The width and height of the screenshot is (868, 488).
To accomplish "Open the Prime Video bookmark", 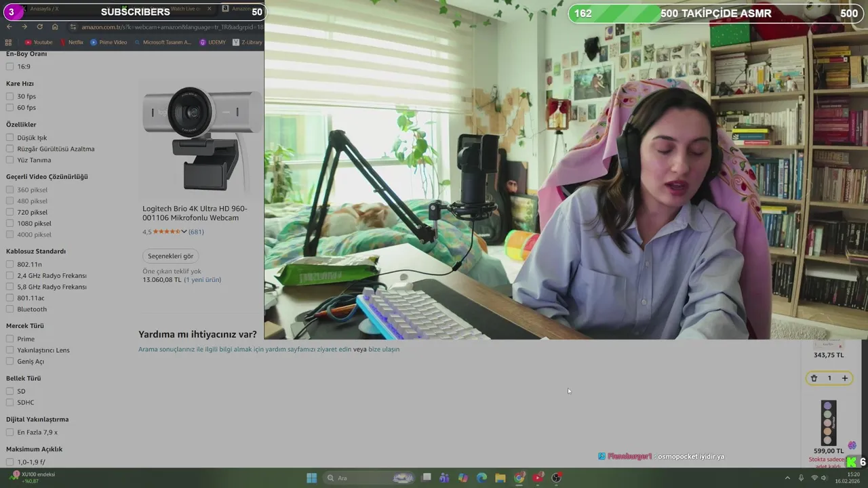I will [108, 42].
